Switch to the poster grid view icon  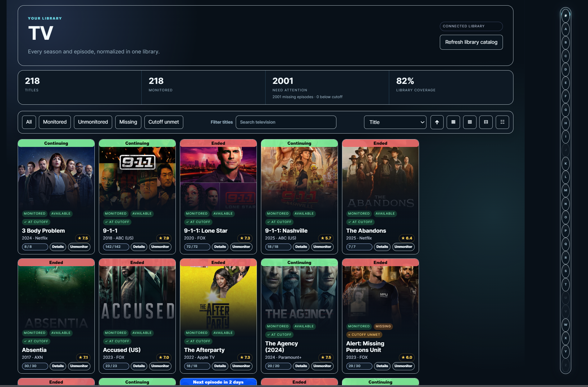pos(453,122)
